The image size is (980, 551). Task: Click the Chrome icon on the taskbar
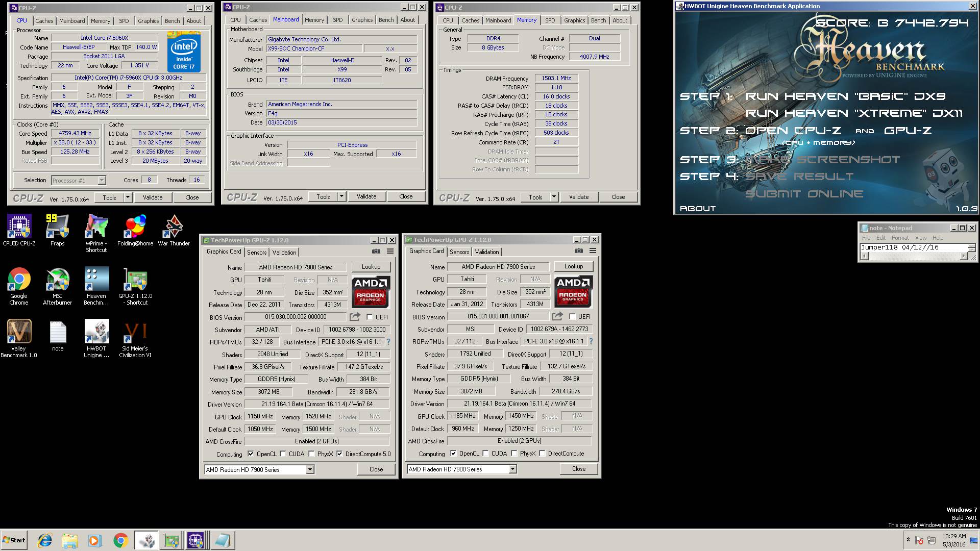pos(120,540)
